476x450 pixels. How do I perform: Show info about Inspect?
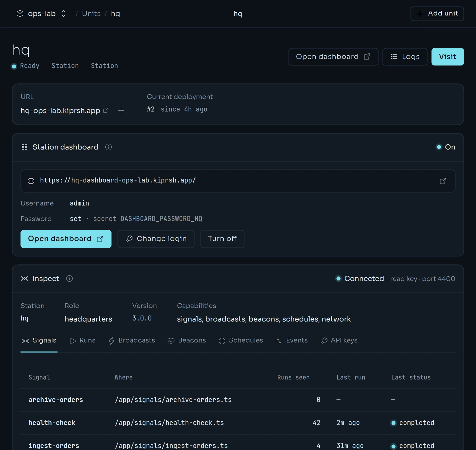tap(69, 278)
